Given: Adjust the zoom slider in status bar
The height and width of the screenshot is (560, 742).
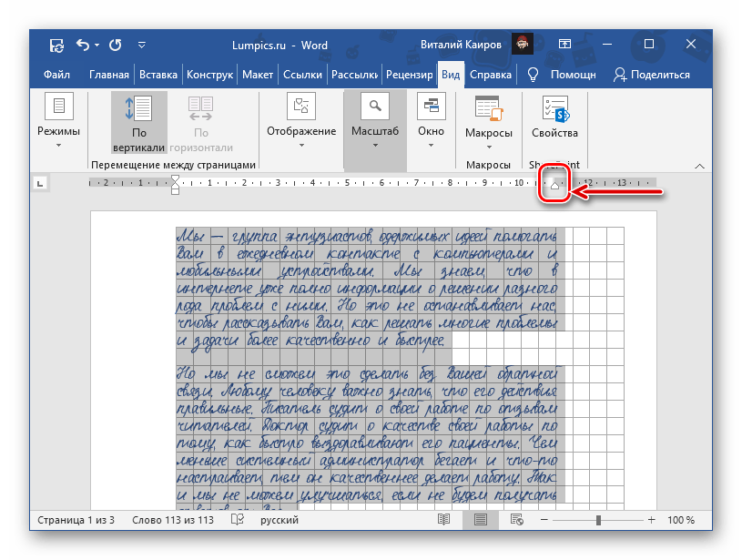Looking at the screenshot, I should [x=597, y=520].
